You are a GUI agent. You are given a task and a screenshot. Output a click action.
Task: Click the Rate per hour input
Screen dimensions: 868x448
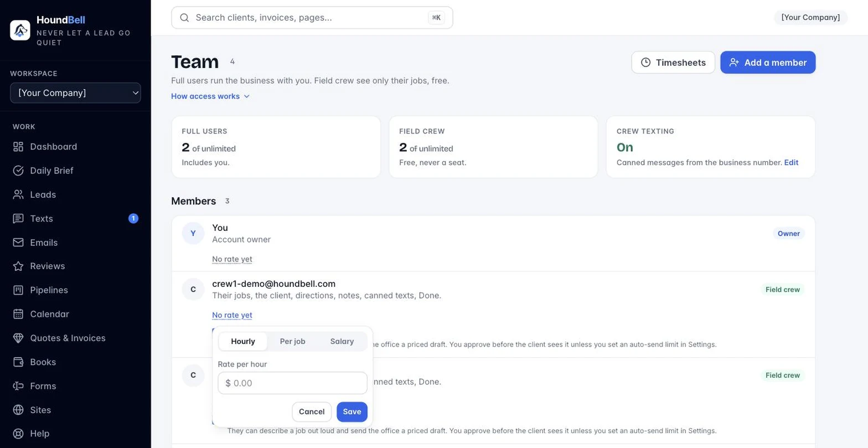click(x=292, y=383)
